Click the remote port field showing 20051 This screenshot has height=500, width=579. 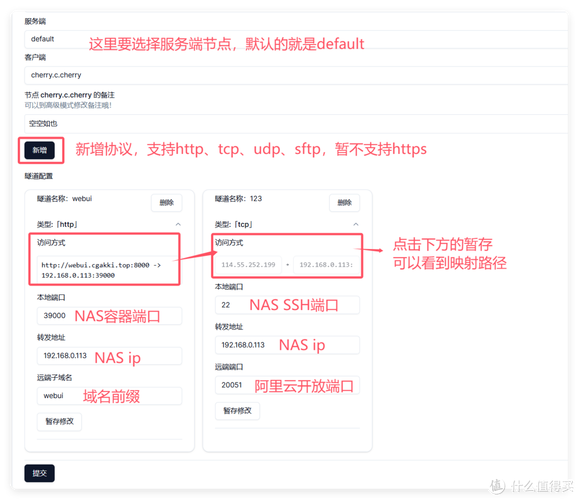click(287, 385)
